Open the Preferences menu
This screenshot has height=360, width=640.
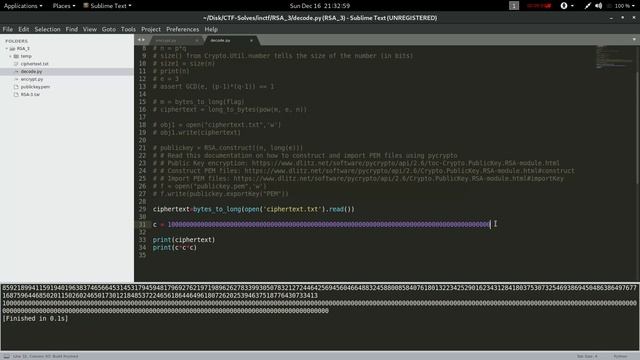point(182,29)
